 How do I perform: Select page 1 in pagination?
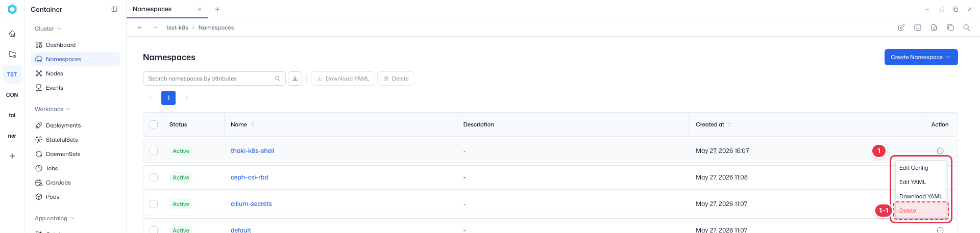(x=168, y=98)
